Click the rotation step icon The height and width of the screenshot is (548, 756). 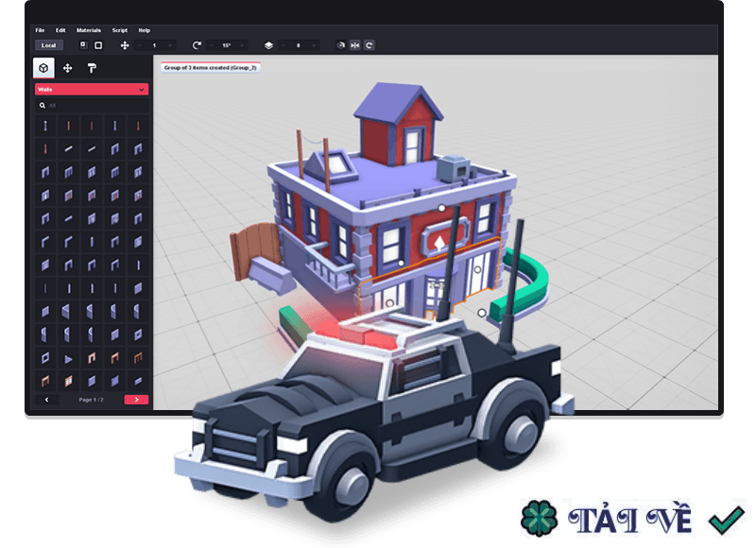[x=197, y=45]
